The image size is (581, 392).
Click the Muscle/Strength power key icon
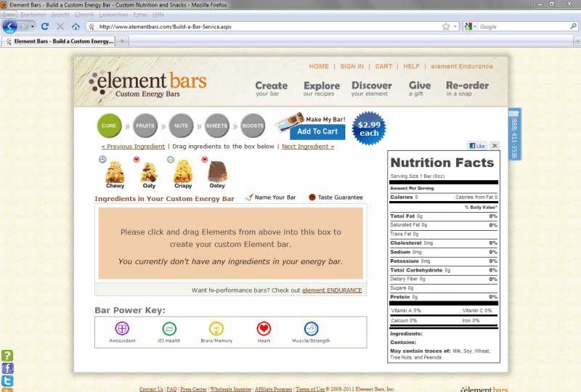point(311,329)
